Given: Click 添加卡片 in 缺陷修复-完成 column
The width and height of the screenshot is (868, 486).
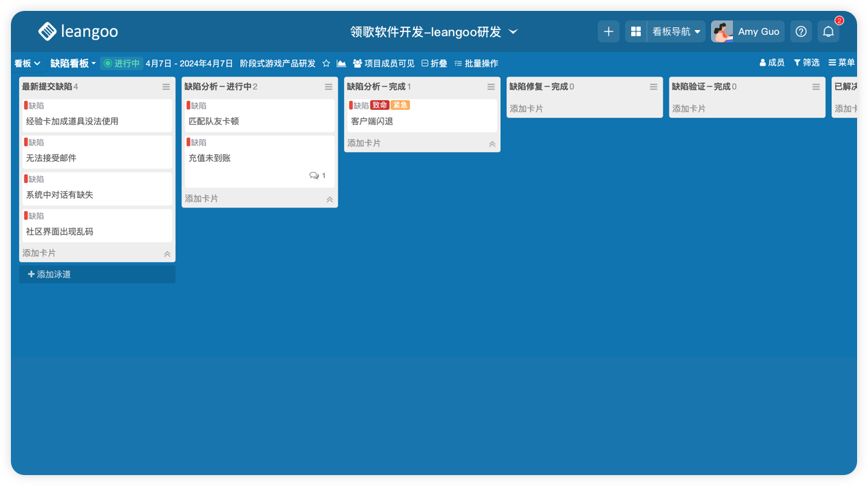Looking at the screenshot, I should pos(527,109).
